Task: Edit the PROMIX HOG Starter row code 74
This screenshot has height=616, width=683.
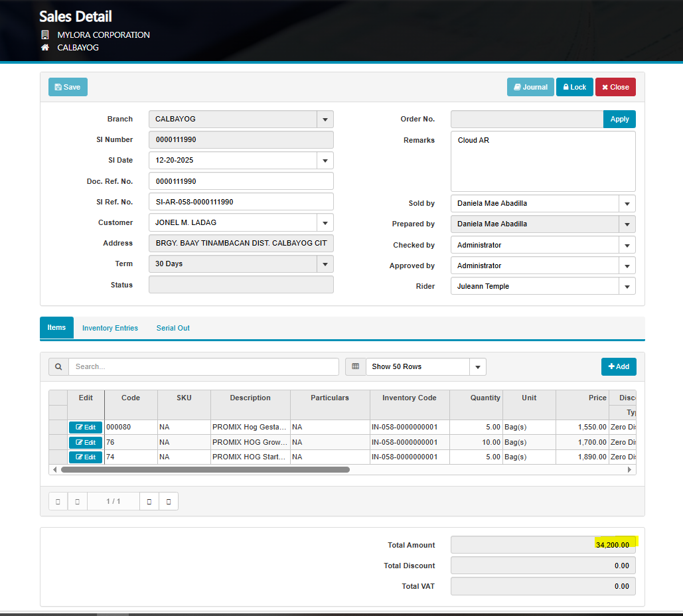Action: pyautogui.click(x=86, y=457)
